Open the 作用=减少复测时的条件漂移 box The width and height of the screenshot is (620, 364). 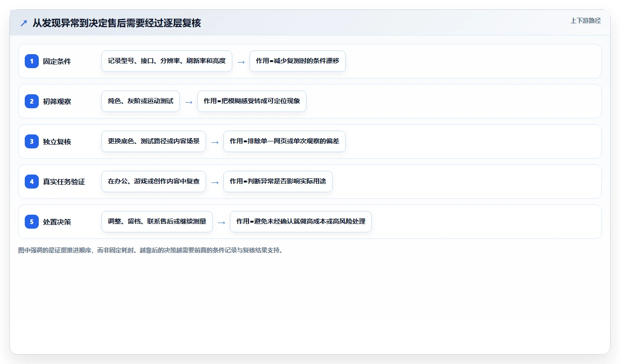pos(298,61)
